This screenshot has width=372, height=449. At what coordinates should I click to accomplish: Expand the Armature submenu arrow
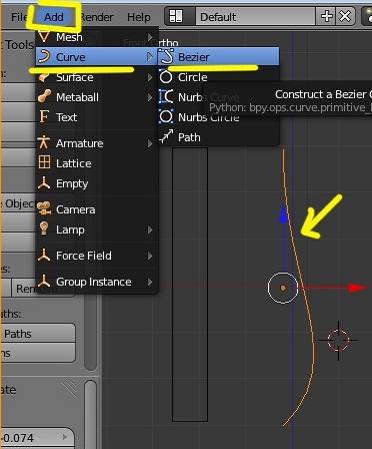150,143
